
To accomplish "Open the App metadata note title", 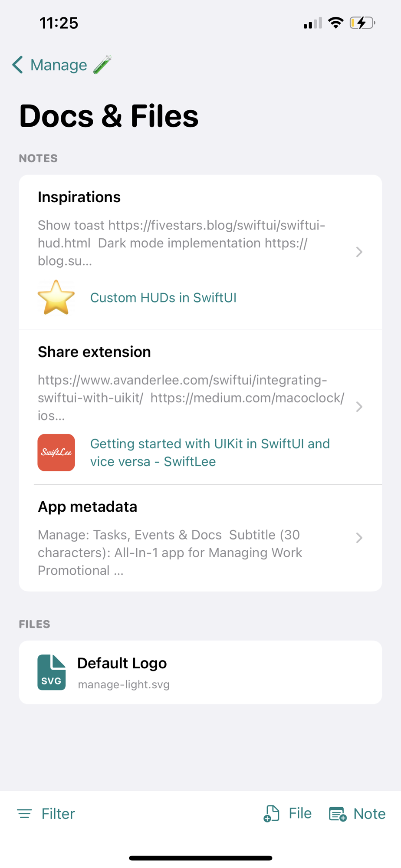I will [x=87, y=507].
